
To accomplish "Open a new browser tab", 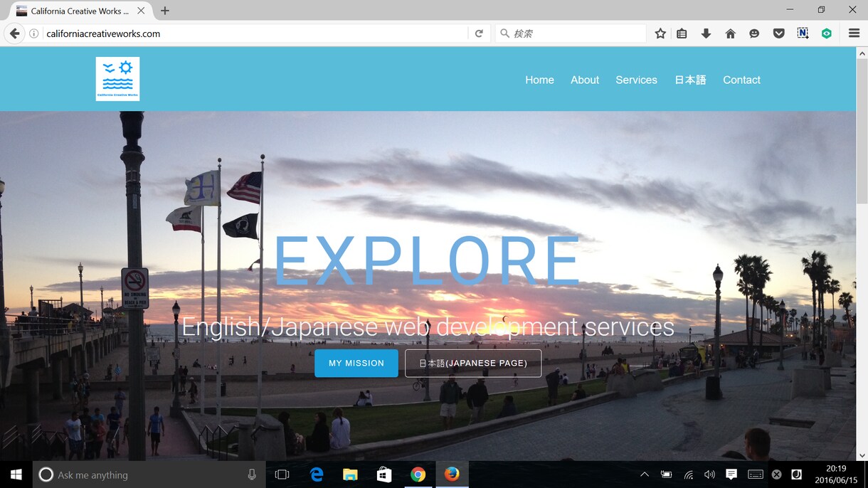I will click(x=165, y=11).
